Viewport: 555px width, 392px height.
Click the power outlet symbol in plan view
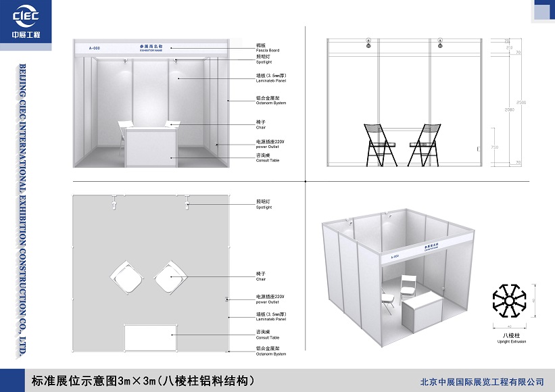pos(226,299)
